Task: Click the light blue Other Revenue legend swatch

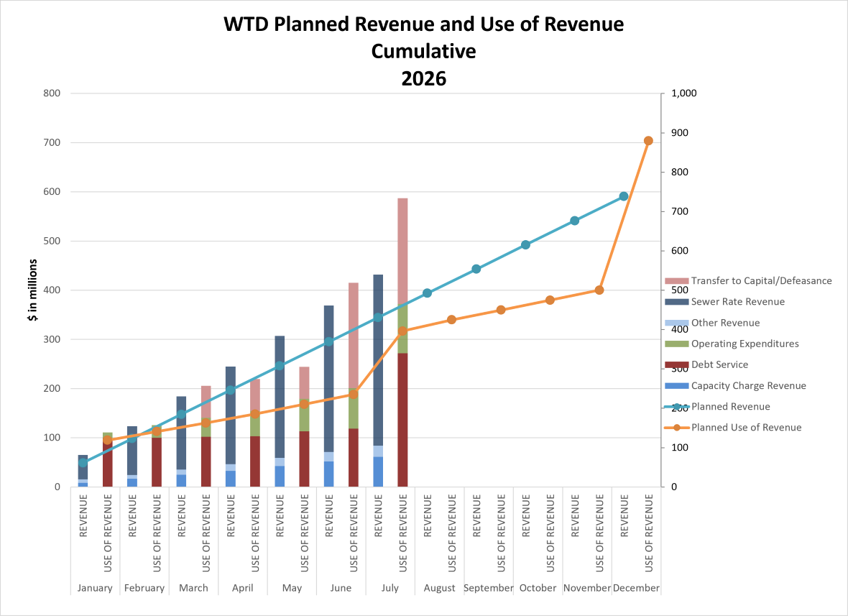Action: (676, 323)
